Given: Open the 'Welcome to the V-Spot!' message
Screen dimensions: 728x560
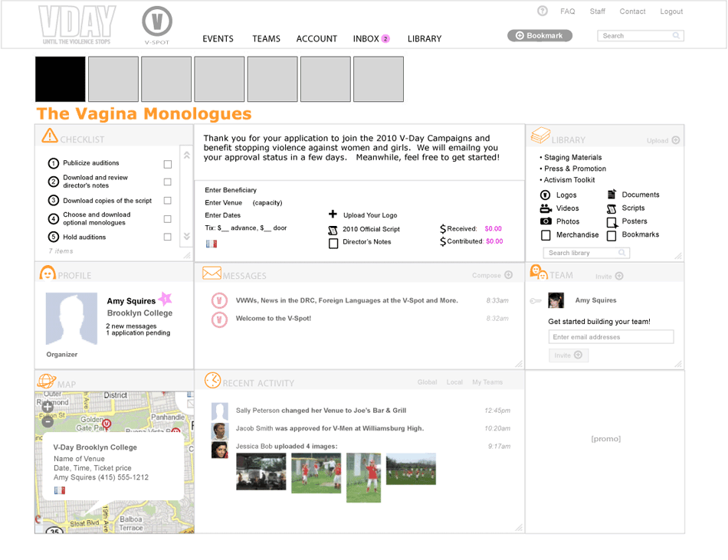Looking at the screenshot, I should (274, 318).
